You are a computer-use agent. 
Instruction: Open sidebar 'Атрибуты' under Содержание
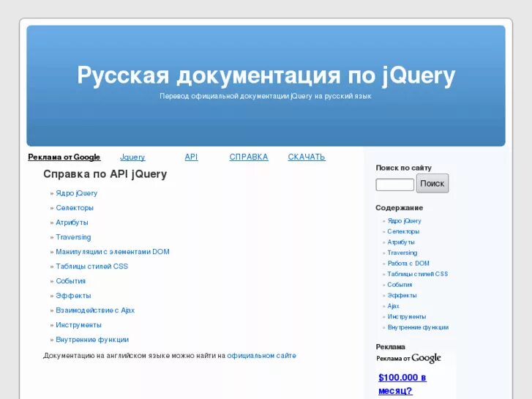click(x=401, y=242)
